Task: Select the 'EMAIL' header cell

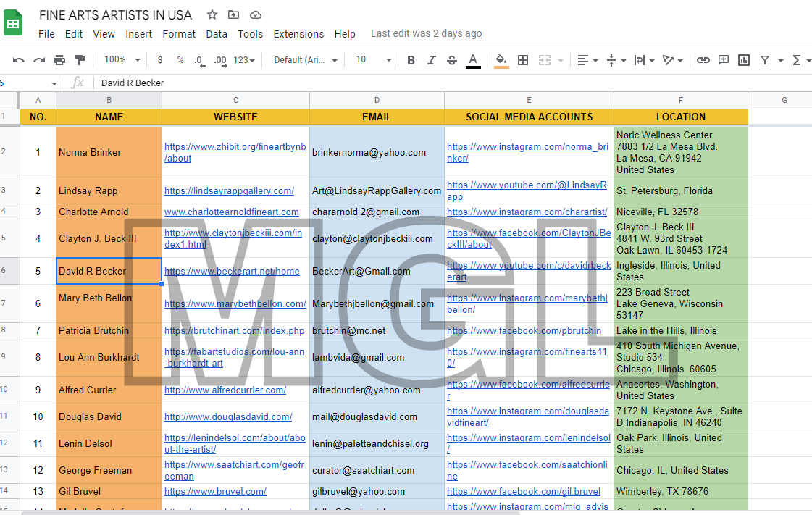Action: coord(377,117)
